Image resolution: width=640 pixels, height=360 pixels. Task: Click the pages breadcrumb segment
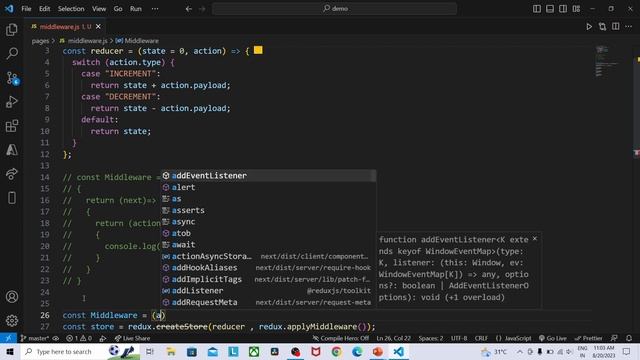pyautogui.click(x=40, y=41)
